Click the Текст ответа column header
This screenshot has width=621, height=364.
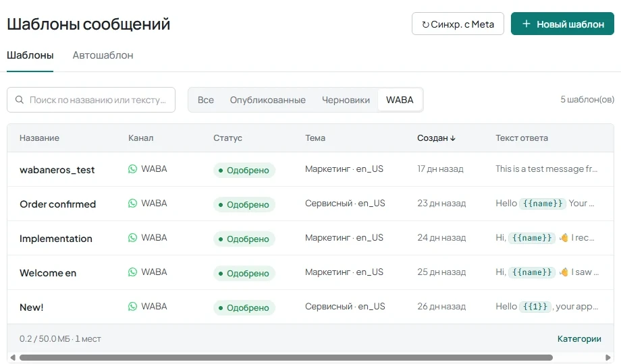[522, 138]
